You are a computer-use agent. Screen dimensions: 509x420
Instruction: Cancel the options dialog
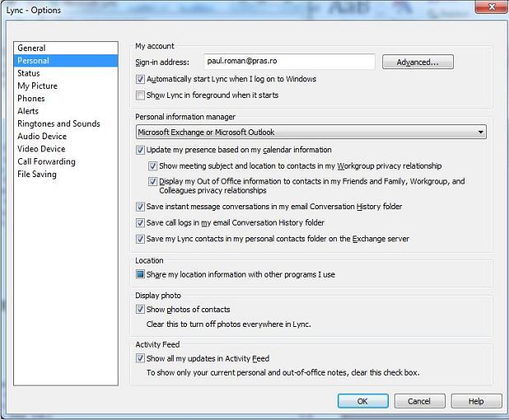tap(418, 401)
